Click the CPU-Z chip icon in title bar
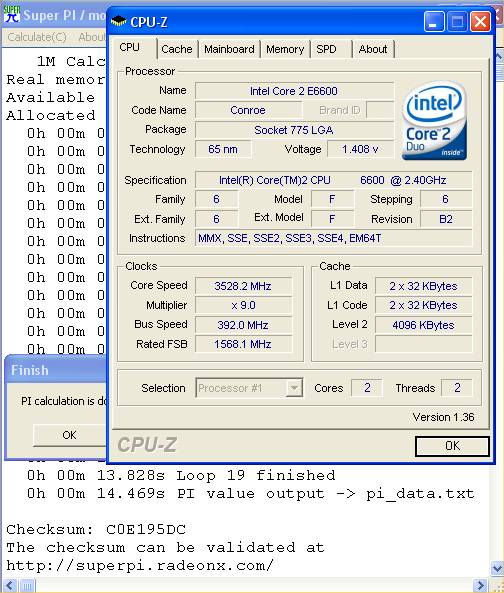This screenshot has height=593, width=504. pyautogui.click(x=118, y=21)
